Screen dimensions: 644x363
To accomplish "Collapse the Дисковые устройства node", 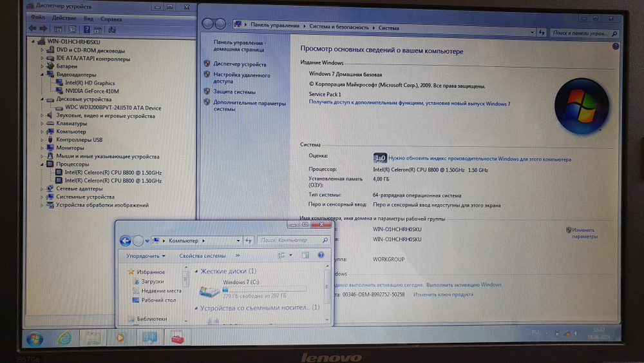I will point(42,99).
